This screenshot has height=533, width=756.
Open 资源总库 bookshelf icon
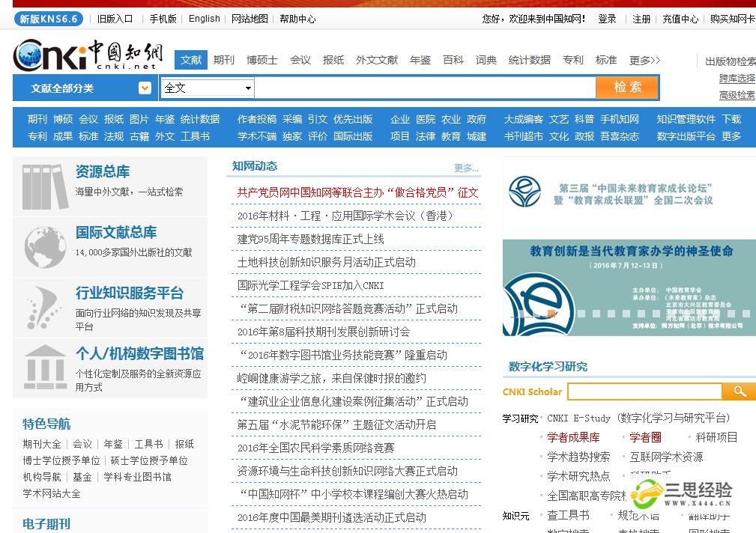(45, 187)
